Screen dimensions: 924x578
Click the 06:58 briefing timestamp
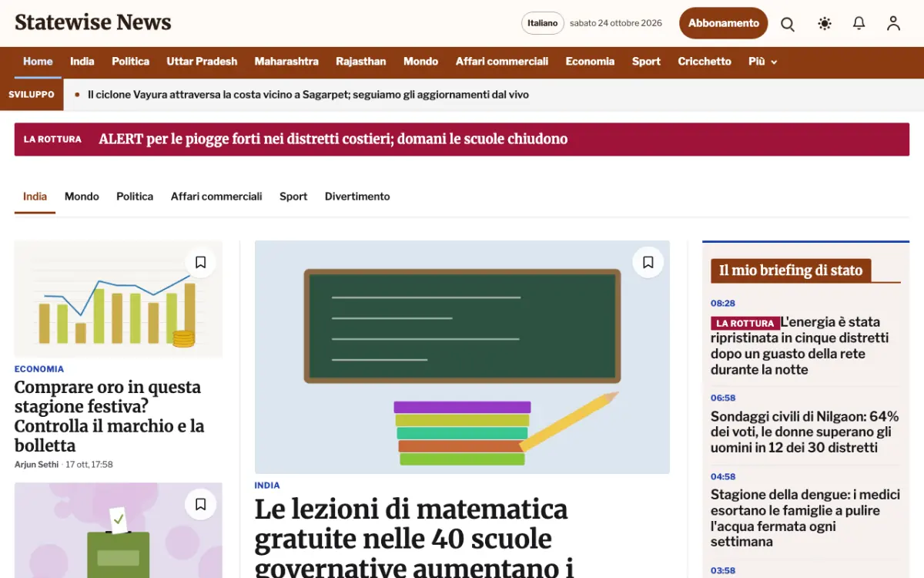723,398
